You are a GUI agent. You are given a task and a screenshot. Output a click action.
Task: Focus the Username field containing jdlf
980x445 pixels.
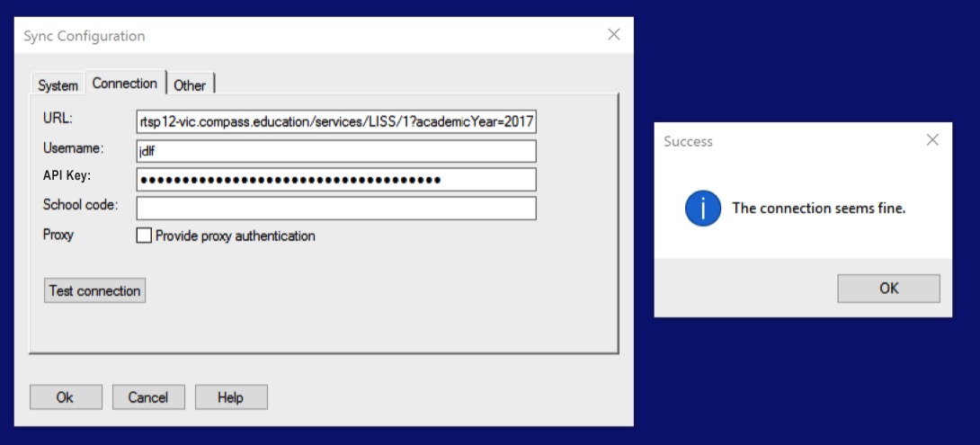336,150
